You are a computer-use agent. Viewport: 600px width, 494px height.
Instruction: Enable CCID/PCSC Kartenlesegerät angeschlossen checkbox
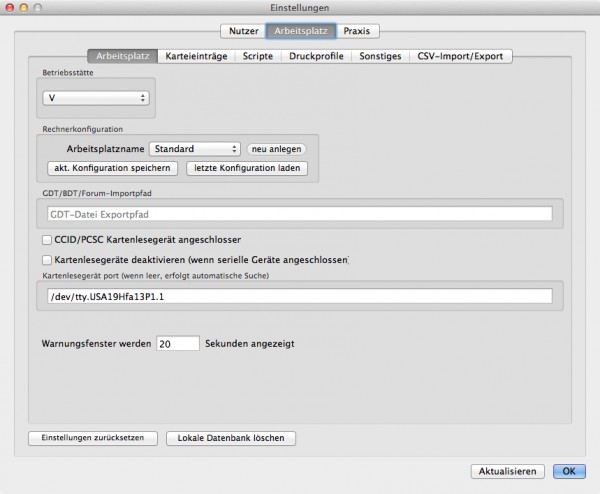[x=47, y=240]
